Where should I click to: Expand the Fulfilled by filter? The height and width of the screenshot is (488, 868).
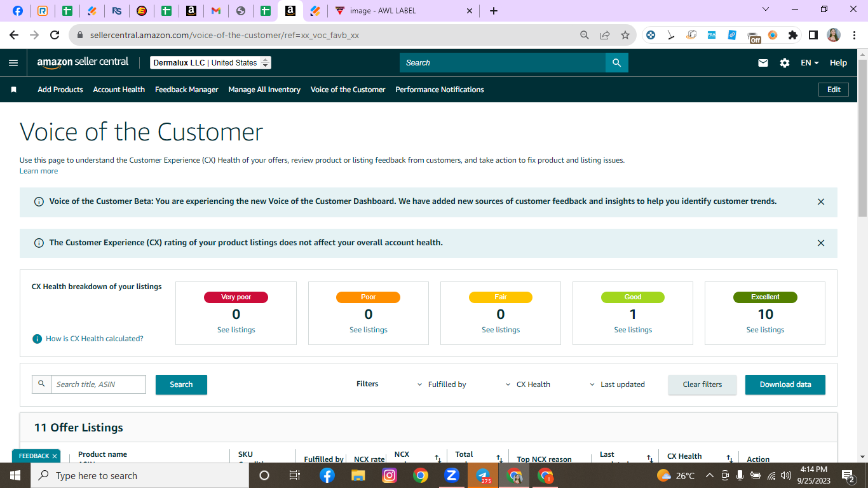click(x=442, y=384)
